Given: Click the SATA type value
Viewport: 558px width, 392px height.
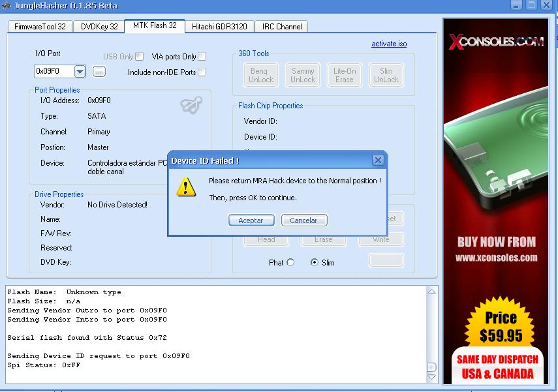Looking at the screenshot, I should [97, 116].
